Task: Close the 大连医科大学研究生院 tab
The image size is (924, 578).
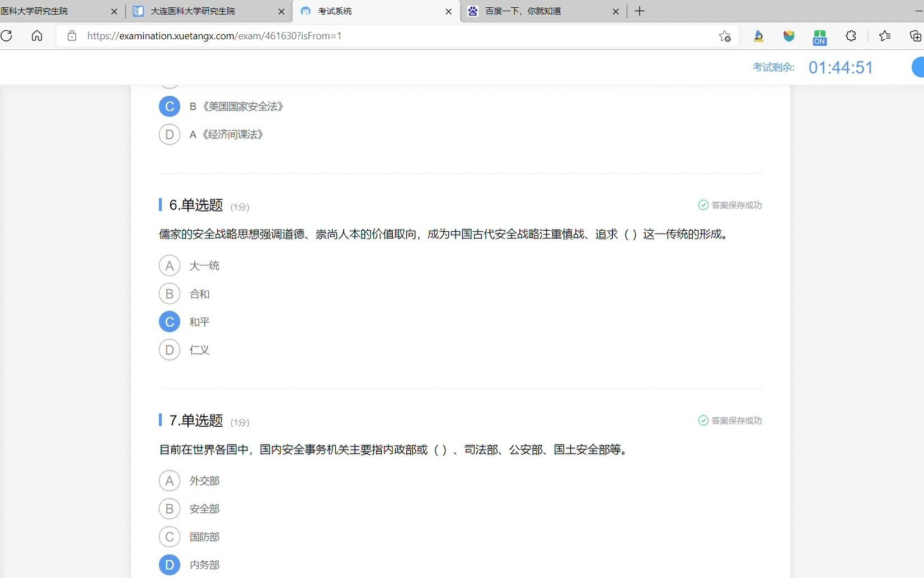Action: [x=282, y=11]
